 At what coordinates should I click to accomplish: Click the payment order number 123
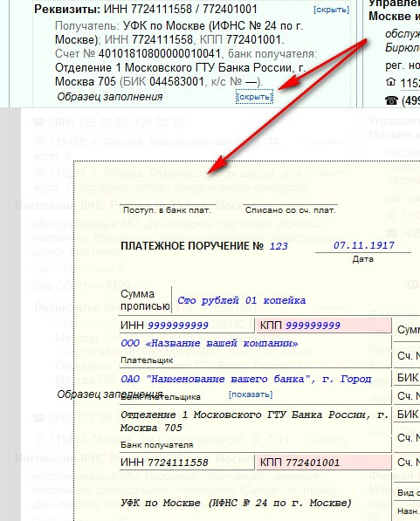coord(279,246)
